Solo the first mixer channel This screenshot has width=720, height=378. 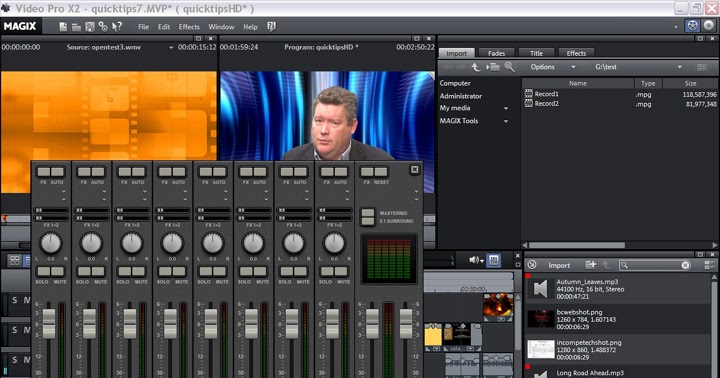coord(44,271)
